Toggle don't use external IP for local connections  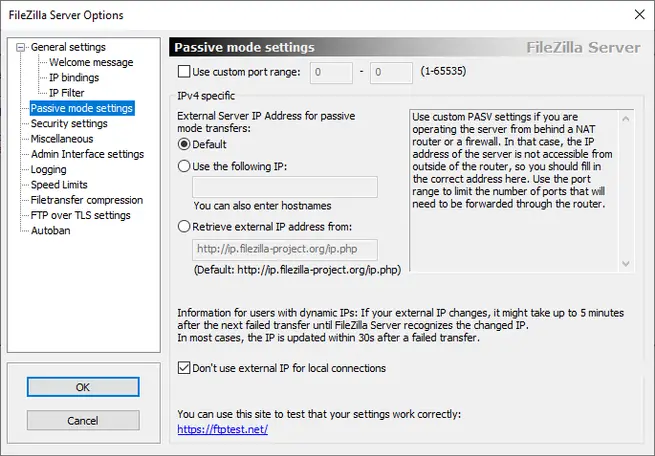click(183, 368)
